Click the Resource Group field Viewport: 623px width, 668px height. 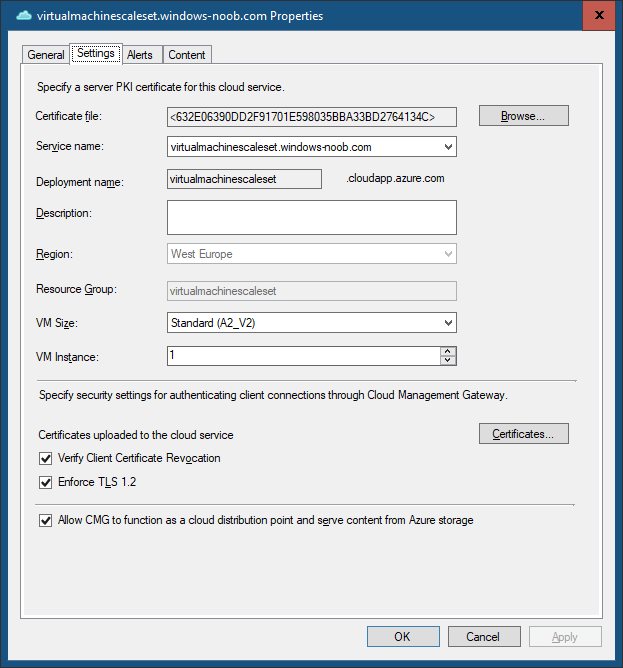click(312, 291)
